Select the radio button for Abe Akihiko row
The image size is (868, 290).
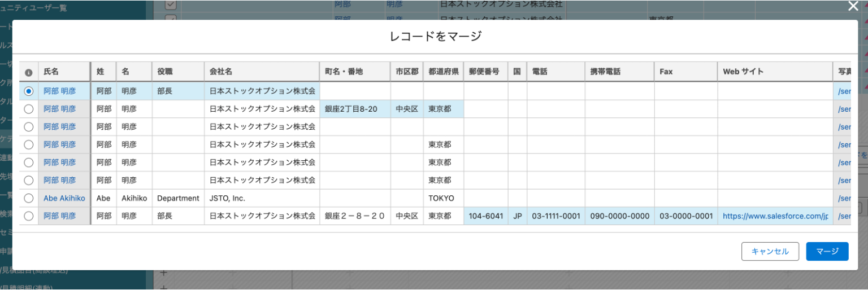pos(29,199)
